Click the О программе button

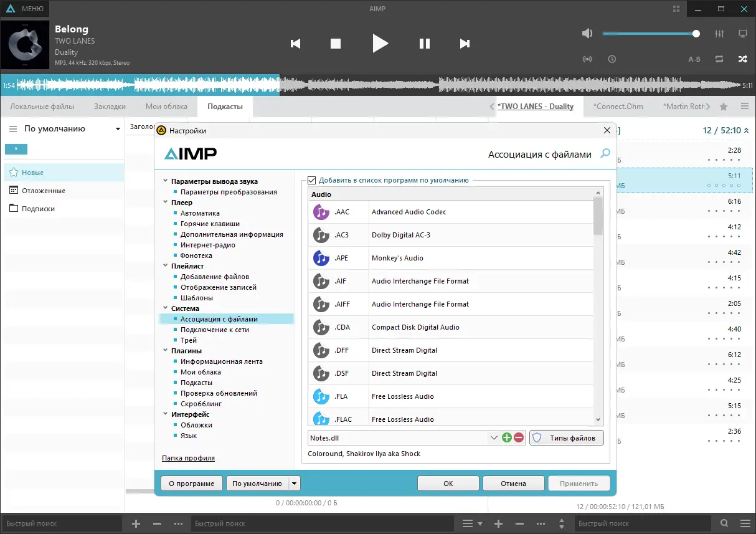pos(192,484)
